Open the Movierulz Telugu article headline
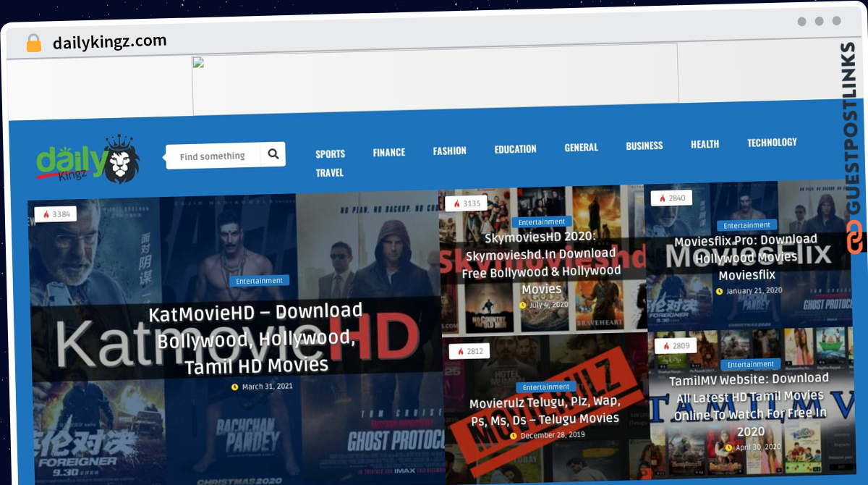Image resolution: width=868 pixels, height=485 pixels. [x=545, y=411]
